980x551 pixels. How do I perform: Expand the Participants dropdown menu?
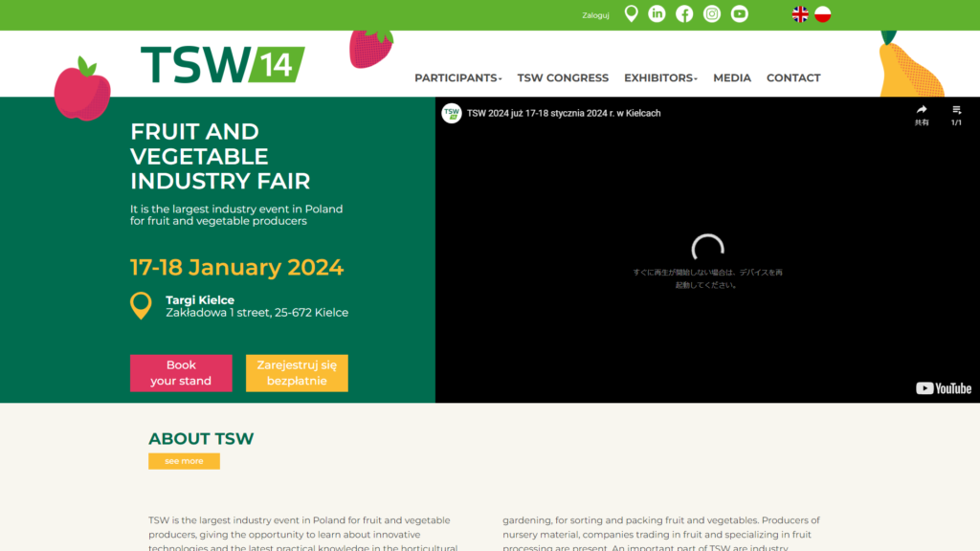tap(458, 78)
